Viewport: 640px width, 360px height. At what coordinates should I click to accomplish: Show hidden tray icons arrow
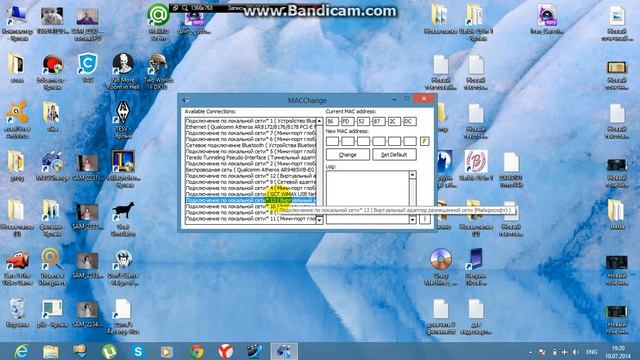530,352
